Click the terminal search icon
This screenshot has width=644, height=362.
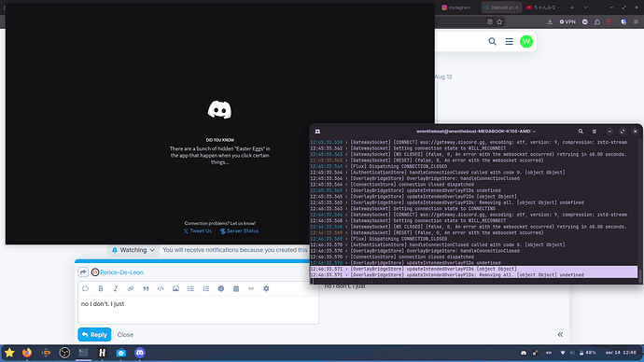click(x=581, y=132)
